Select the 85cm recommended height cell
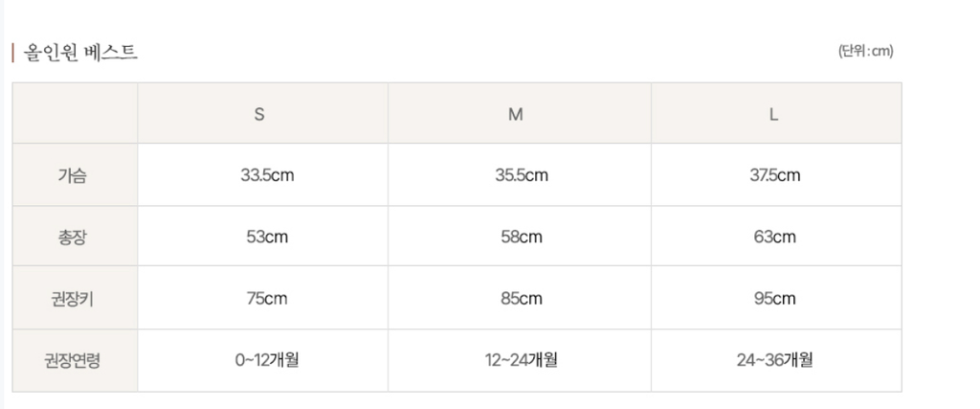 point(522,298)
